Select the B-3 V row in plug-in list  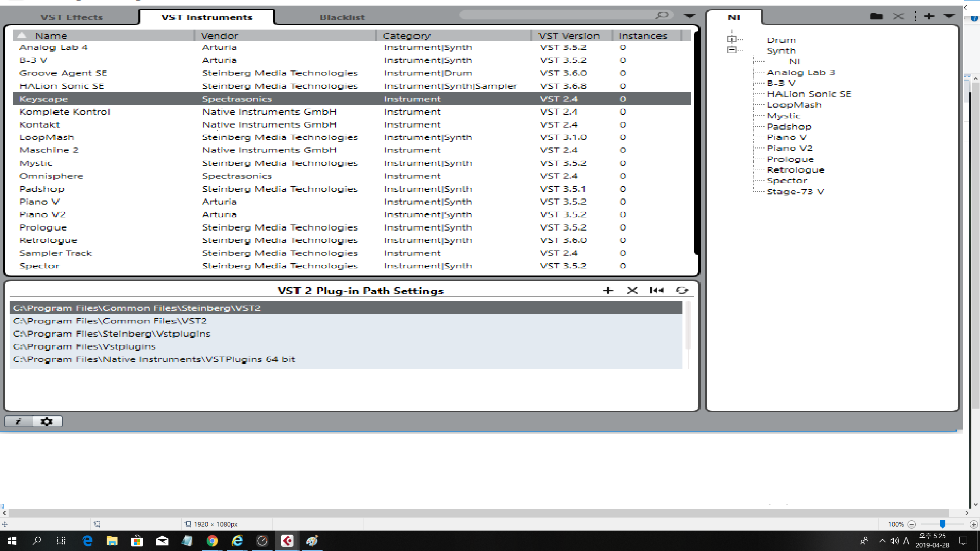352,60
